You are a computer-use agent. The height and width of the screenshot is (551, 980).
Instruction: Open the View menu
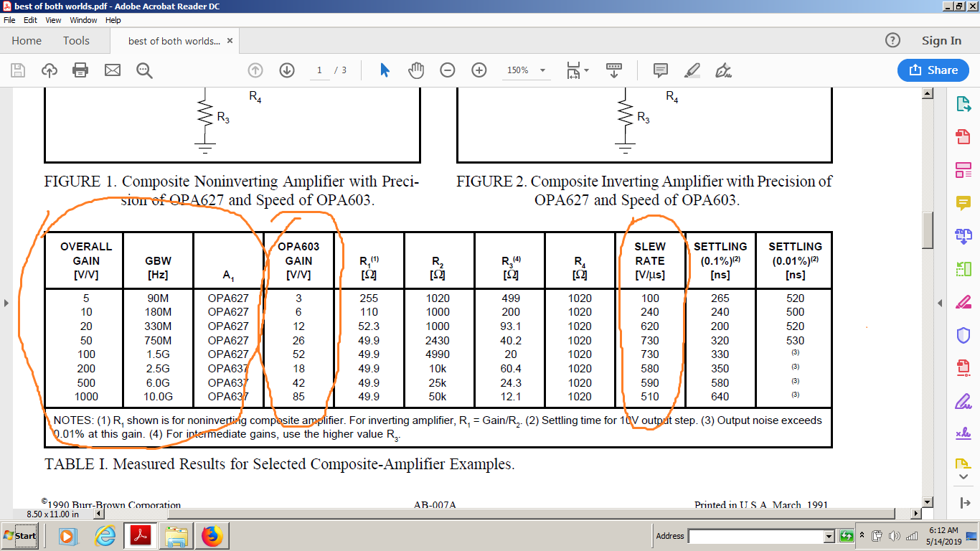point(53,20)
